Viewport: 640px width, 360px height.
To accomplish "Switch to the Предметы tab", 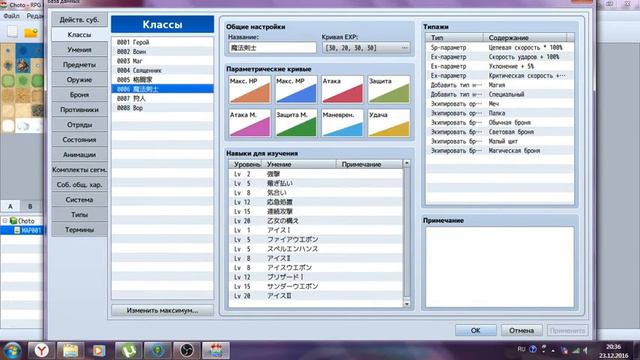I will (80, 65).
